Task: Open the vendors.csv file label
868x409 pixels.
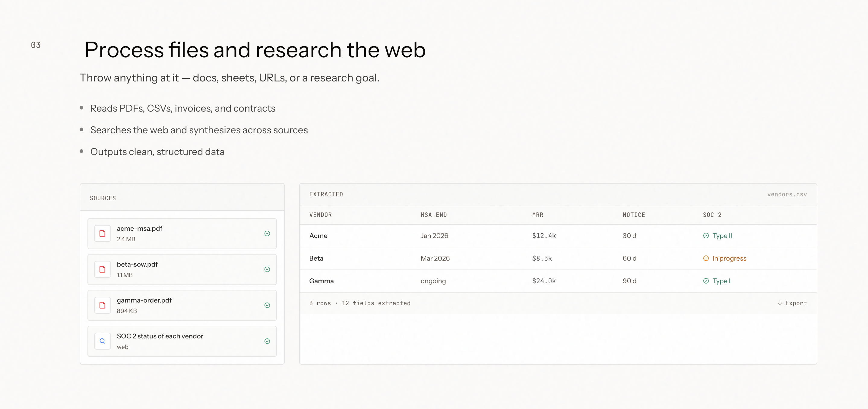Action: click(787, 194)
